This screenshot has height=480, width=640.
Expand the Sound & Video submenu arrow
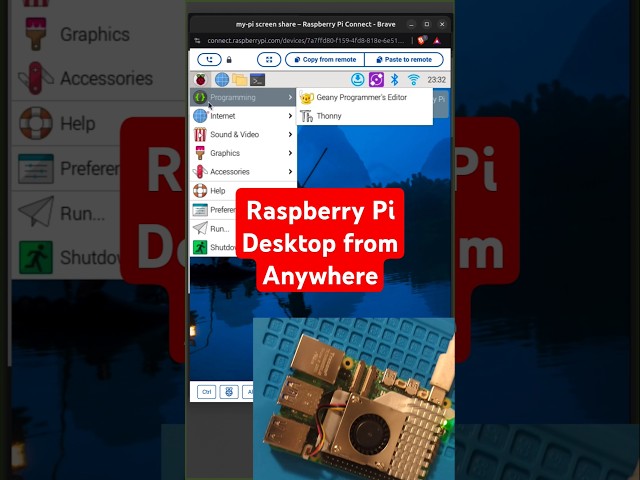coord(290,134)
